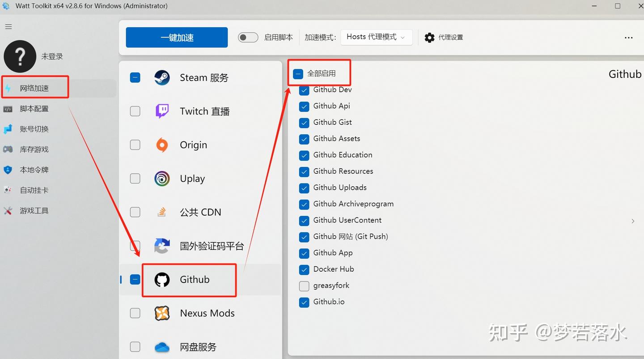This screenshot has width=644, height=359.
Task: Open the 账号切换 menu item
Action: 59,129
